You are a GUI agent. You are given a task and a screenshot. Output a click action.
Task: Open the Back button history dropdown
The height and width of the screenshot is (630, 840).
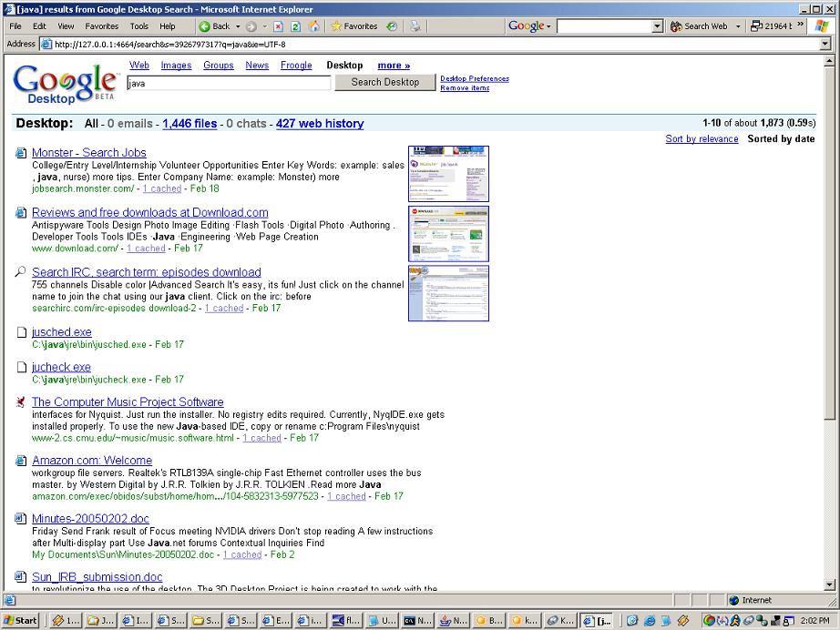point(238,26)
